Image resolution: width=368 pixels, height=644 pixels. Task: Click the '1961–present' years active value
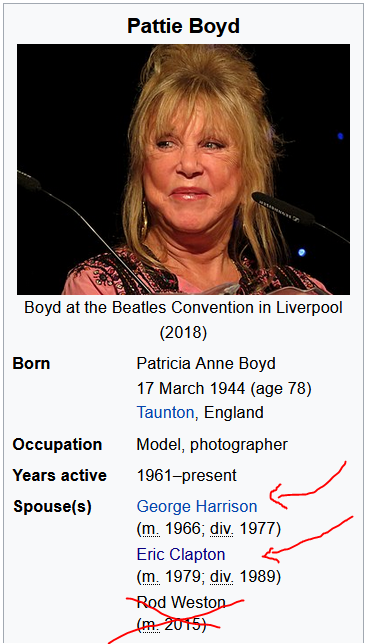pos(186,475)
